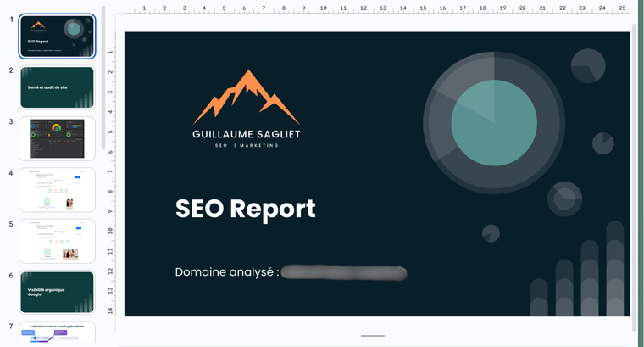Click the blurred domain name field

tap(344, 273)
